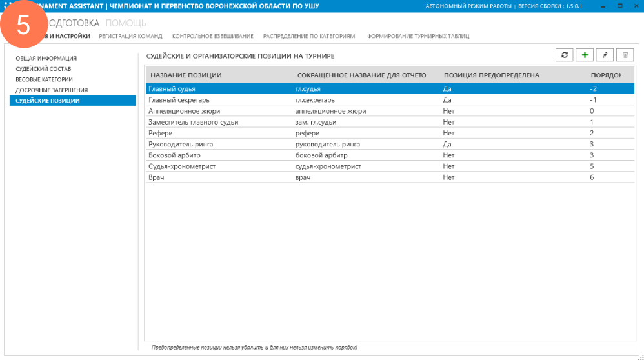Open СУДЕЙСКИЙ СОСТАВ sidebar section
The height and width of the screenshot is (360, 644).
[x=43, y=69]
